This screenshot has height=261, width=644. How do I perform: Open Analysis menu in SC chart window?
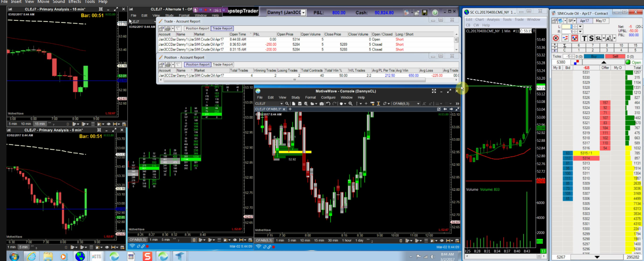[493, 19]
